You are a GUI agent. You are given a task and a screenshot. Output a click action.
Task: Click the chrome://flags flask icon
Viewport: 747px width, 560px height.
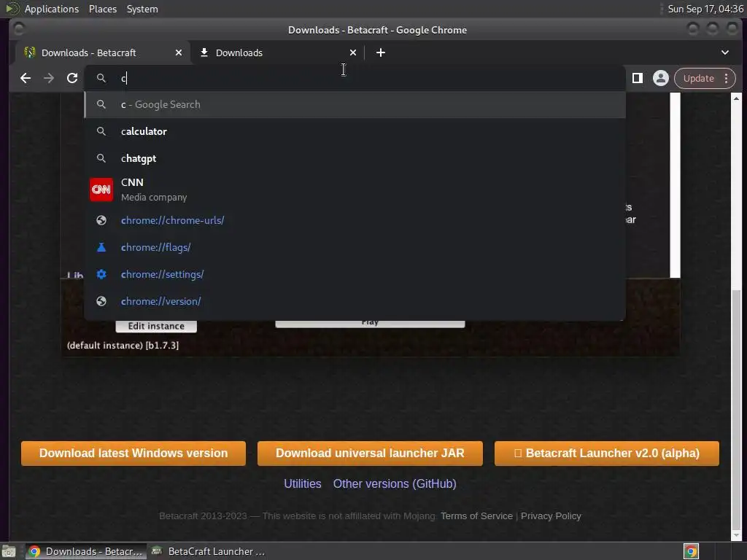[101, 247]
